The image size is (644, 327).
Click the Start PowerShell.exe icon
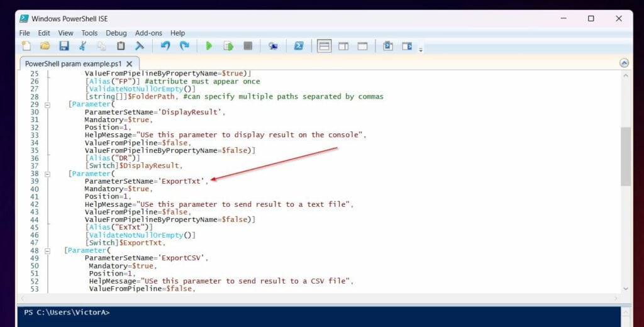coord(299,46)
